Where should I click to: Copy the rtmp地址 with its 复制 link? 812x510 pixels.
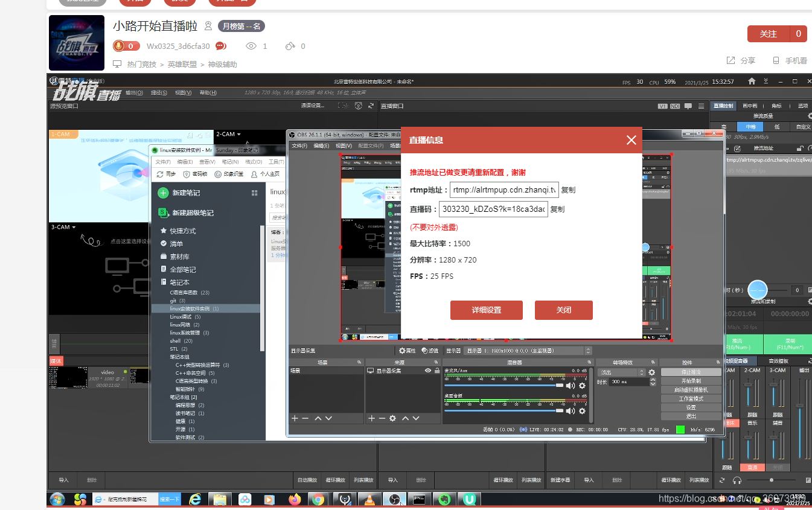[x=568, y=190]
